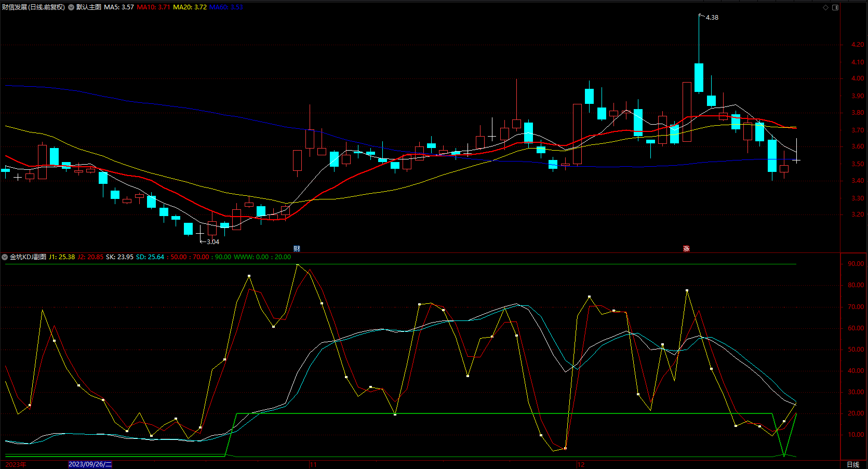The width and height of the screenshot is (868, 469).
Task: Click the 3.80 price axis label
Action: pyautogui.click(x=858, y=113)
